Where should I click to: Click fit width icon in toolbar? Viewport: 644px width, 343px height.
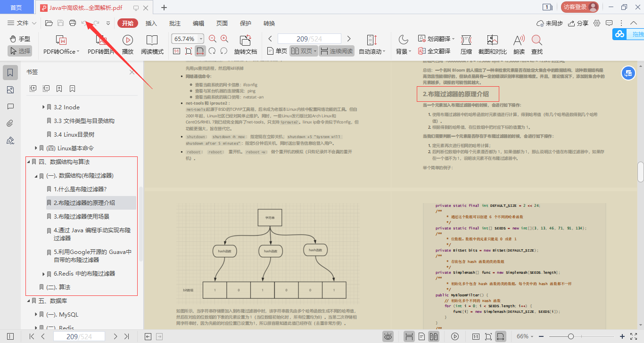pyautogui.click(x=200, y=51)
